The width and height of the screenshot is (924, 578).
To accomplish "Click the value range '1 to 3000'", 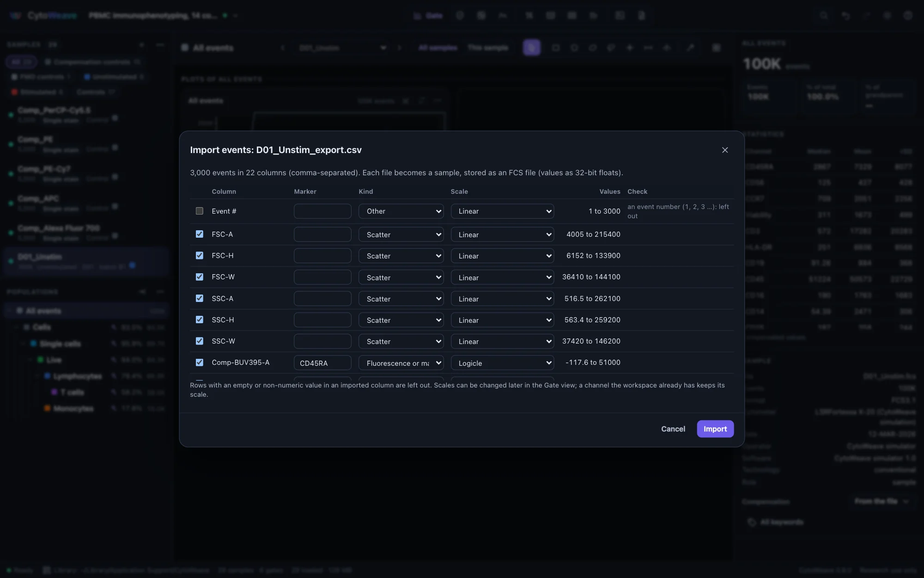I will coord(604,211).
